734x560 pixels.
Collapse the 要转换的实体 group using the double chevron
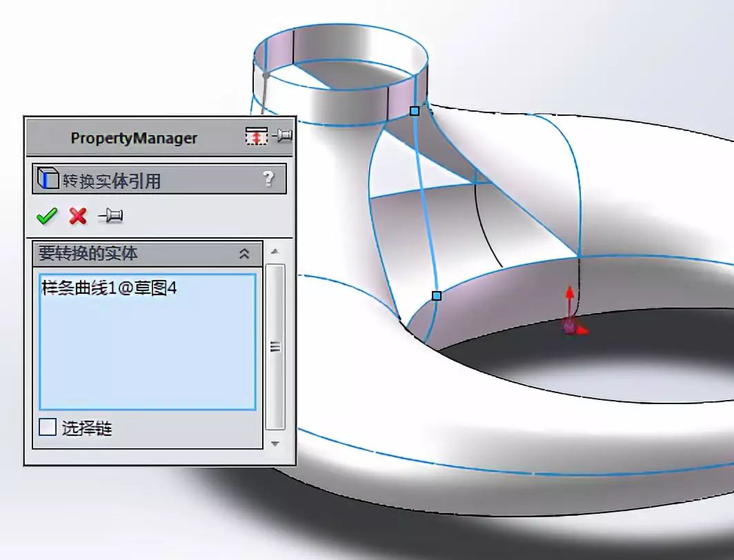click(245, 253)
